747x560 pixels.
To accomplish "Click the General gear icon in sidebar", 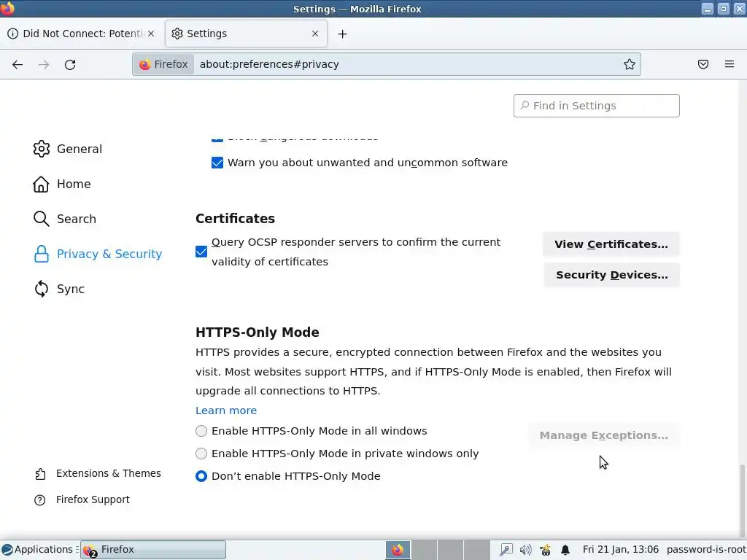I will click(x=41, y=149).
